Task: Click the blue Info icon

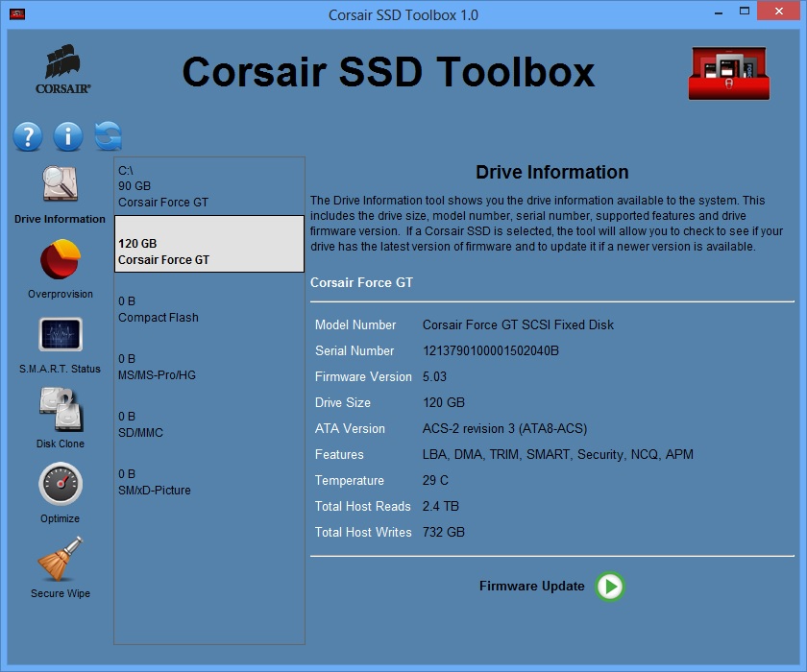Action: [67, 136]
